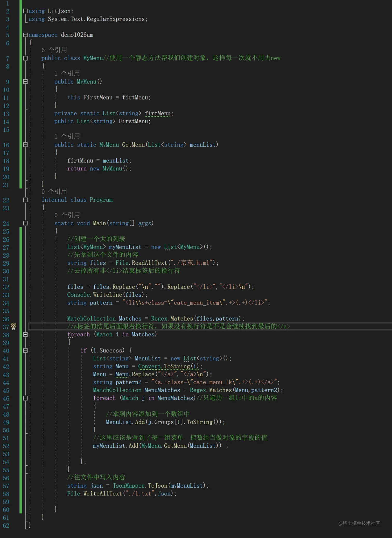Collapse the Program class definition
The image size is (392, 538).
pos(25,200)
